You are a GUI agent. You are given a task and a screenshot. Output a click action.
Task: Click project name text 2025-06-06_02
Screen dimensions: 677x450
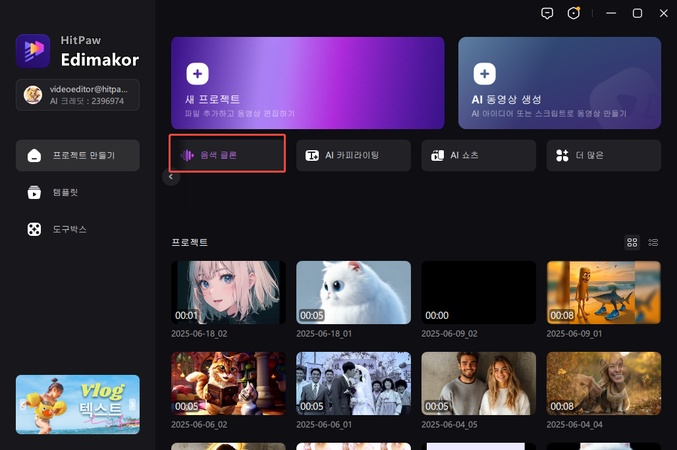pyautogui.click(x=199, y=425)
